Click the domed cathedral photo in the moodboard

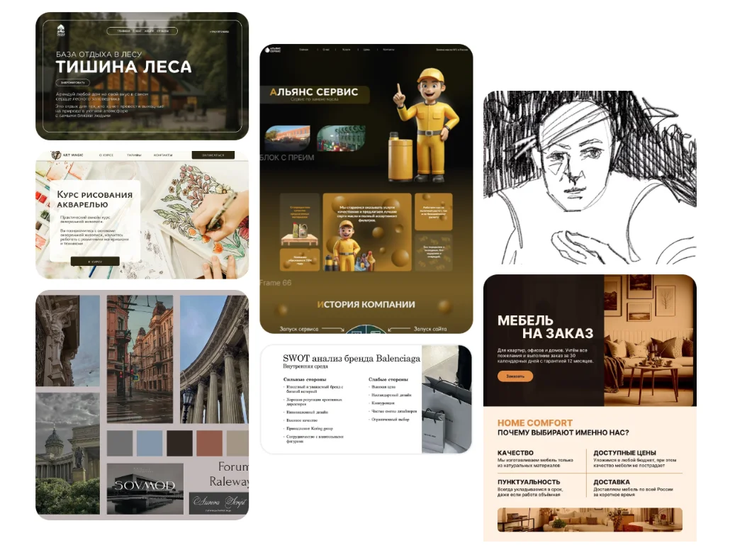67,454
